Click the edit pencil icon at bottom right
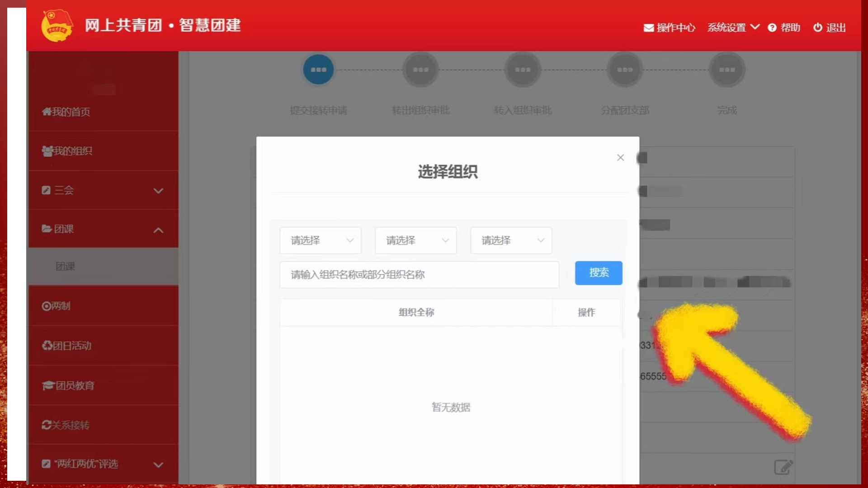Image resolution: width=868 pixels, height=488 pixels. pyautogui.click(x=783, y=467)
